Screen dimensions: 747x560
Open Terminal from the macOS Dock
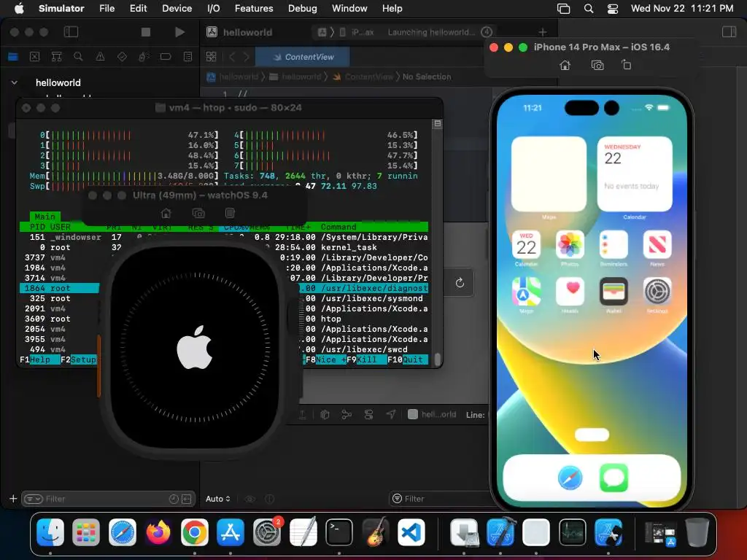click(x=338, y=532)
